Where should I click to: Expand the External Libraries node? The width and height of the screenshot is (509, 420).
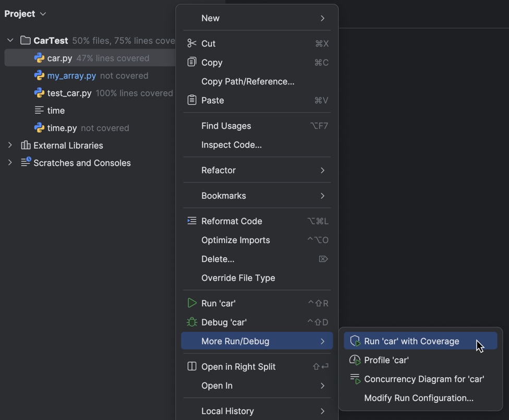click(9, 146)
